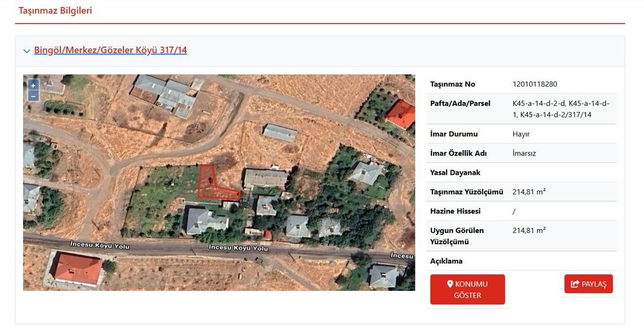The image size is (644, 329).
Task: Click the İmarsız value in İmar Özellik Adı
Action: (524, 153)
